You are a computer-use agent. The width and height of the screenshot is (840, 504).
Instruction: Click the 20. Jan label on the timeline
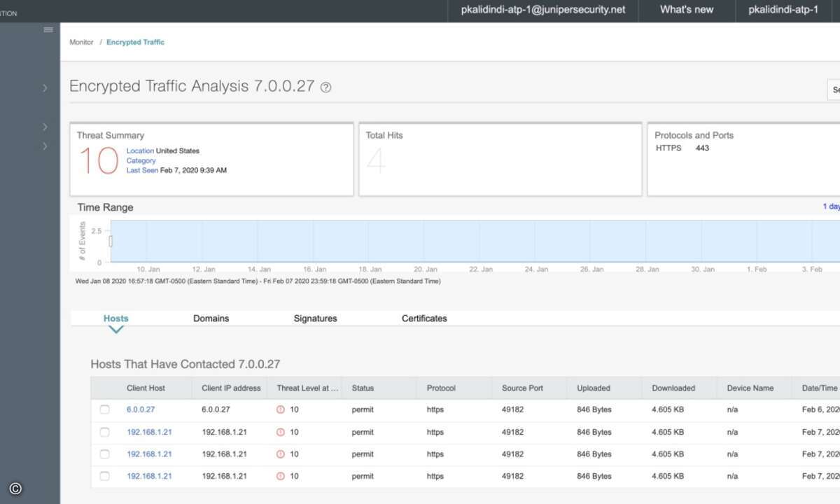coord(426,269)
